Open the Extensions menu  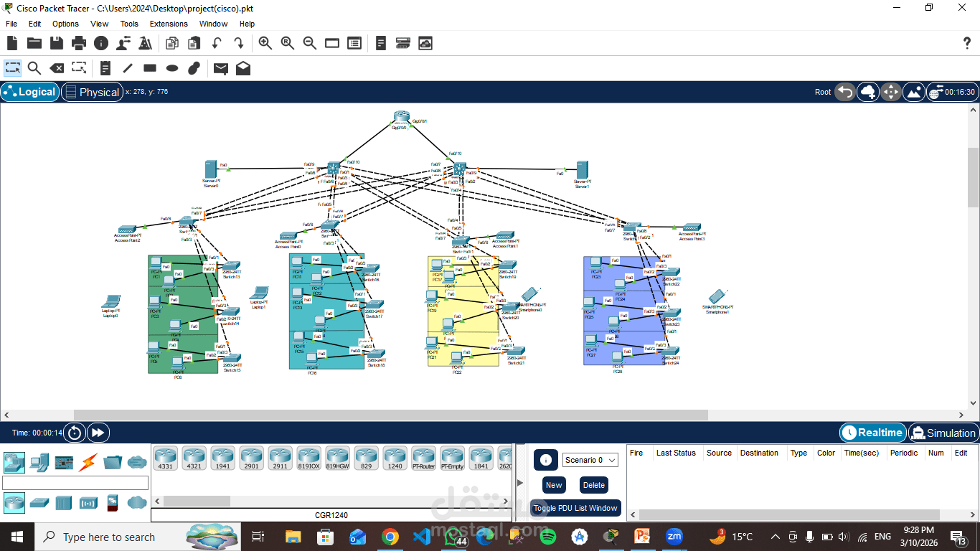tap(168, 24)
